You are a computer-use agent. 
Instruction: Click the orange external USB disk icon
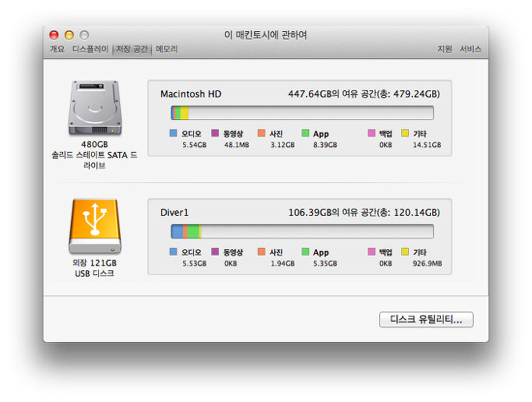coord(95,227)
